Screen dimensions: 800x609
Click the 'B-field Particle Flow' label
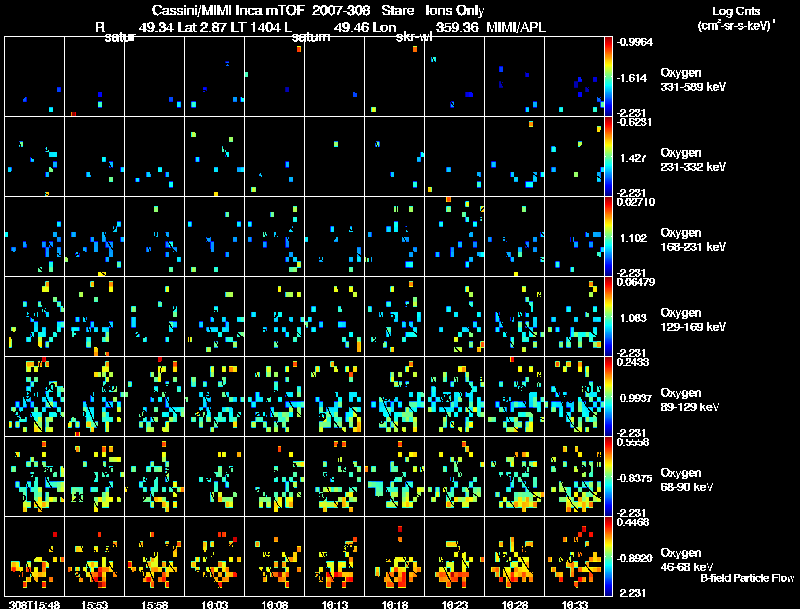click(x=747, y=578)
